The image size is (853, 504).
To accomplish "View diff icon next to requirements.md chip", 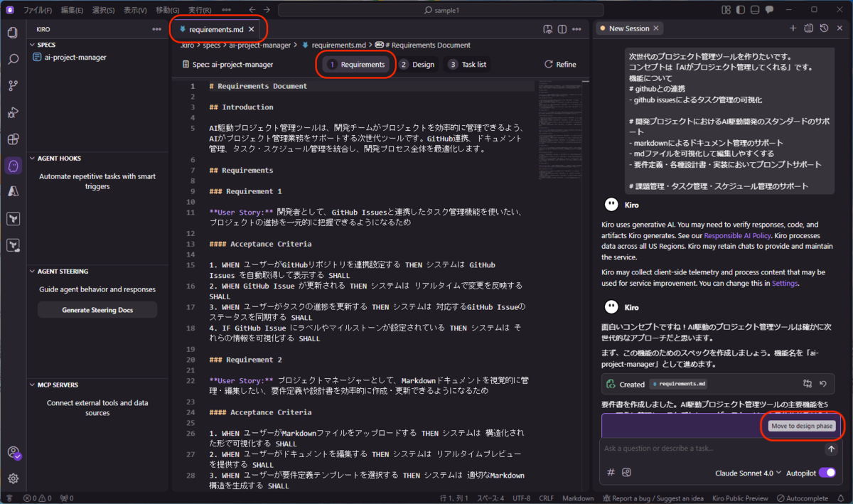I will pos(808,384).
